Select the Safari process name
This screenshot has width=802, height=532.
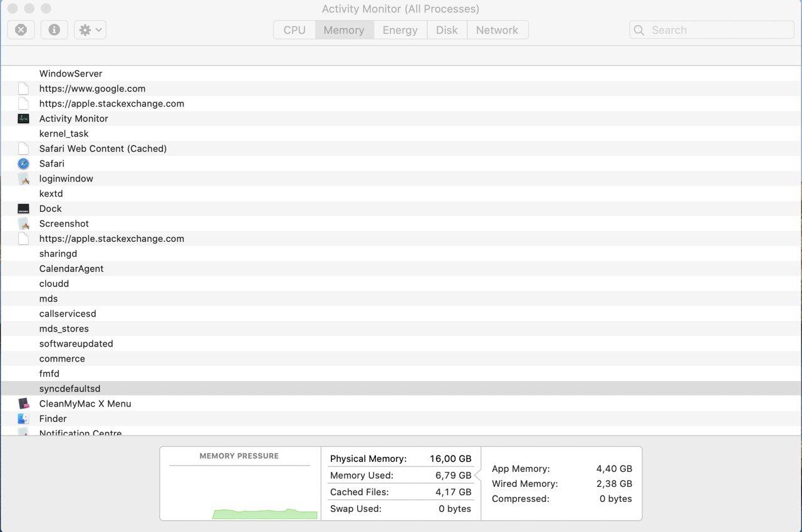[51, 164]
